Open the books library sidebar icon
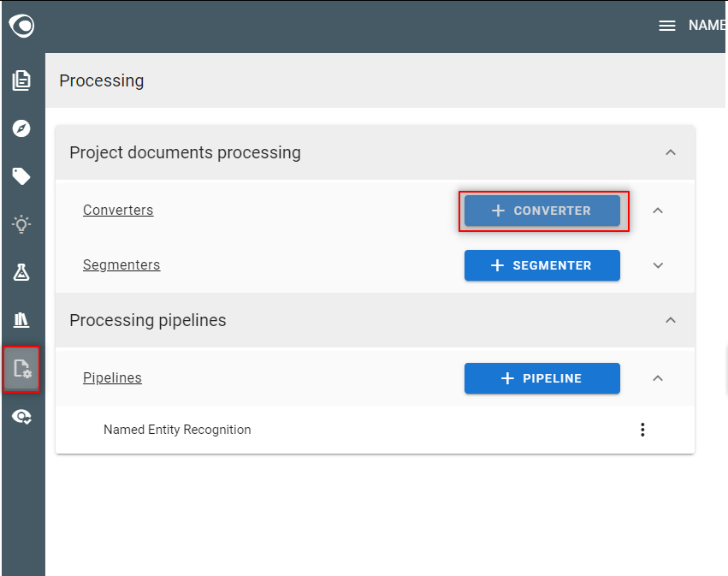This screenshot has width=728, height=576. [x=21, y=320]
